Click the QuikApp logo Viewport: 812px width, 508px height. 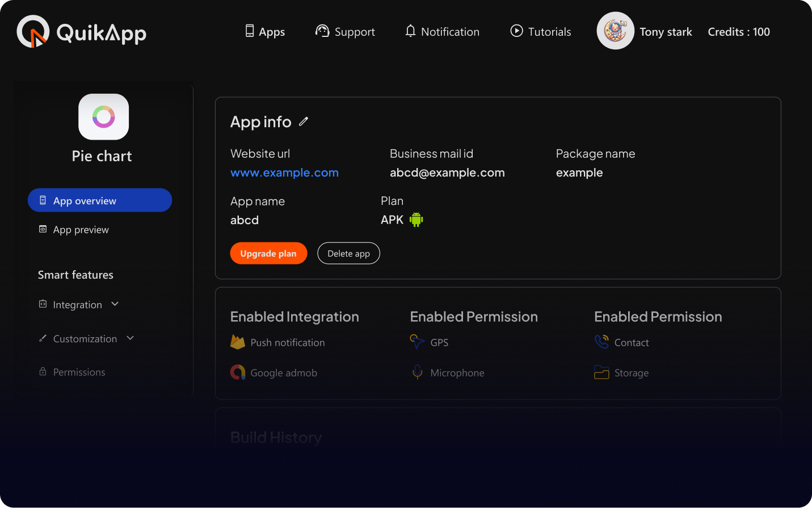click(82, 32)
